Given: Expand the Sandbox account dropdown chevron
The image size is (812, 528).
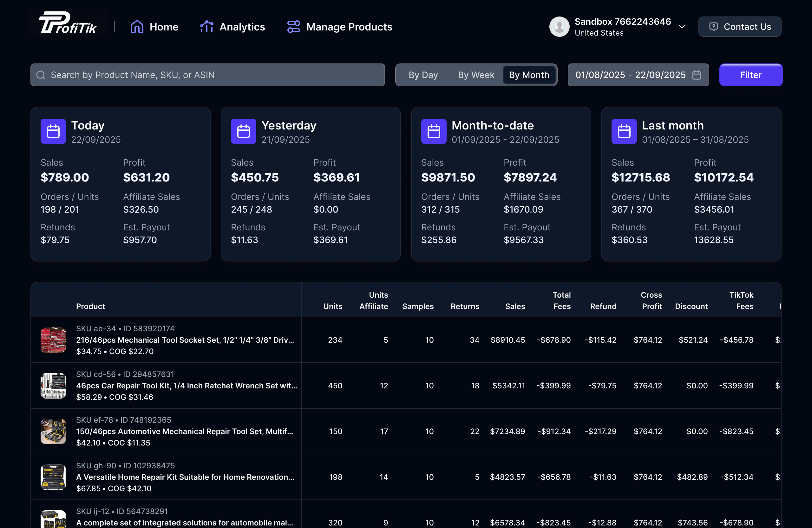Looking at the screenshot, I should pos(682,27).
